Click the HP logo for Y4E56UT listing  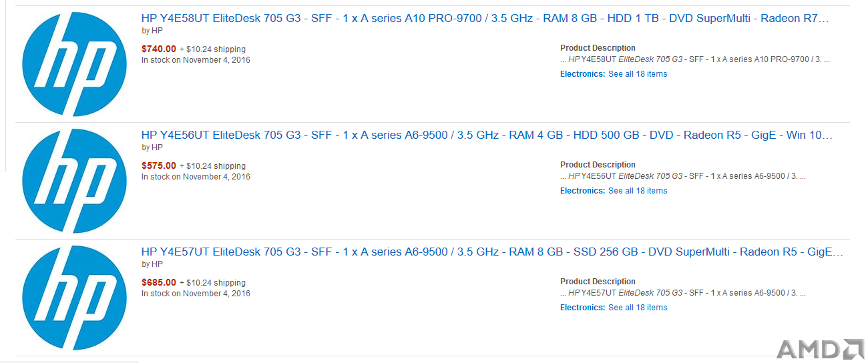74,181
